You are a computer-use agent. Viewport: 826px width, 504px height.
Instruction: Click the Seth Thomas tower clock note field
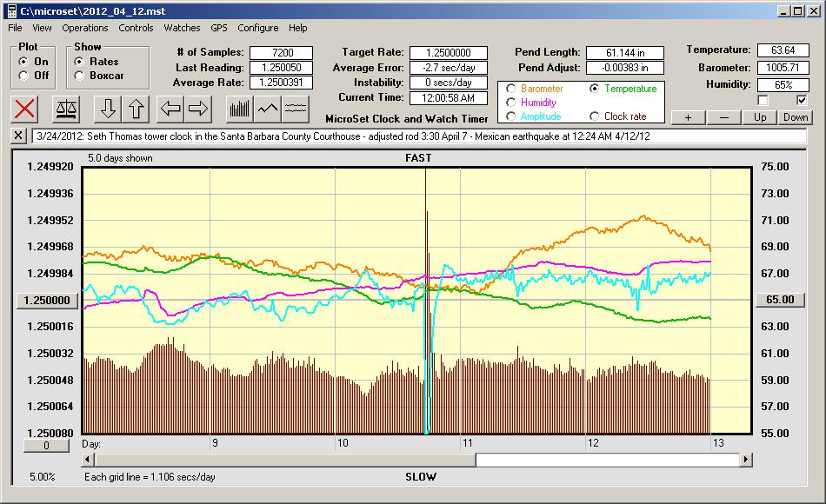(x=419, y=136)
